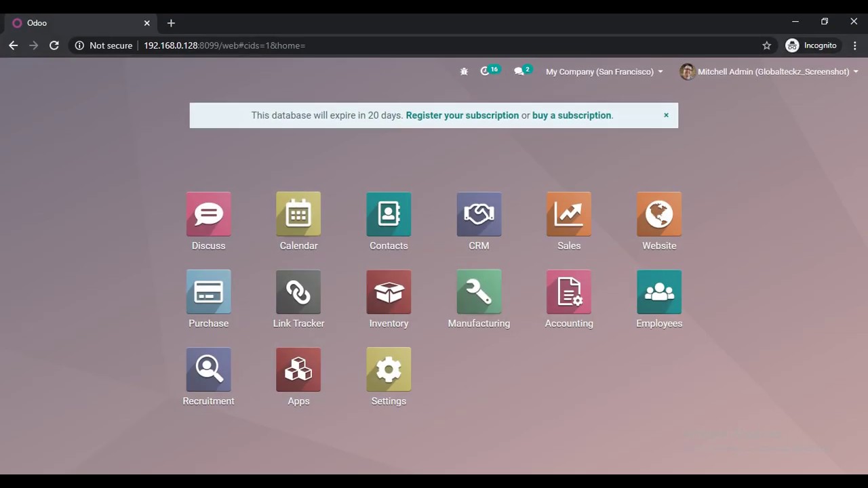
Task: Expand My Company (San Francisco) company switcher
Action: click(x=604, y=71)
